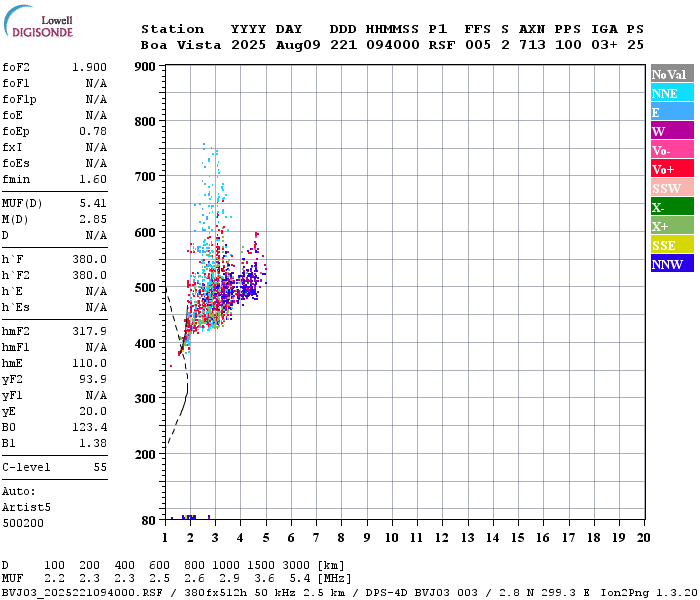700x600 pixels.
Task: Click the B0 value 123.4
Action: (89, 428)
